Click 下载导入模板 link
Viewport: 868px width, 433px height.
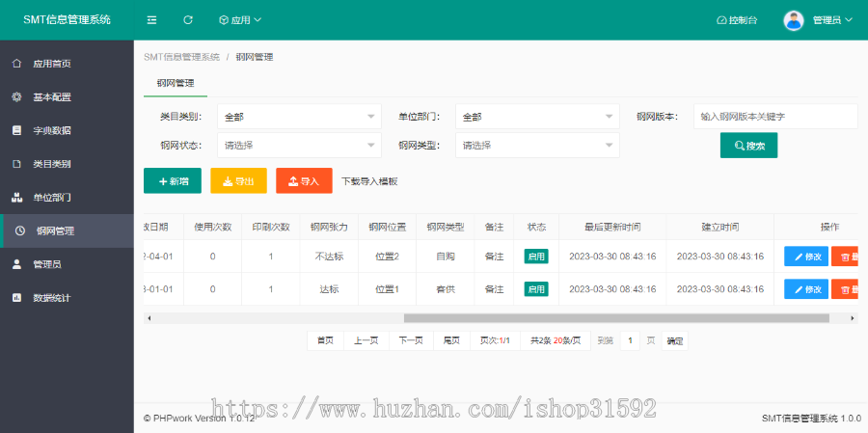[x=369, y=181]
